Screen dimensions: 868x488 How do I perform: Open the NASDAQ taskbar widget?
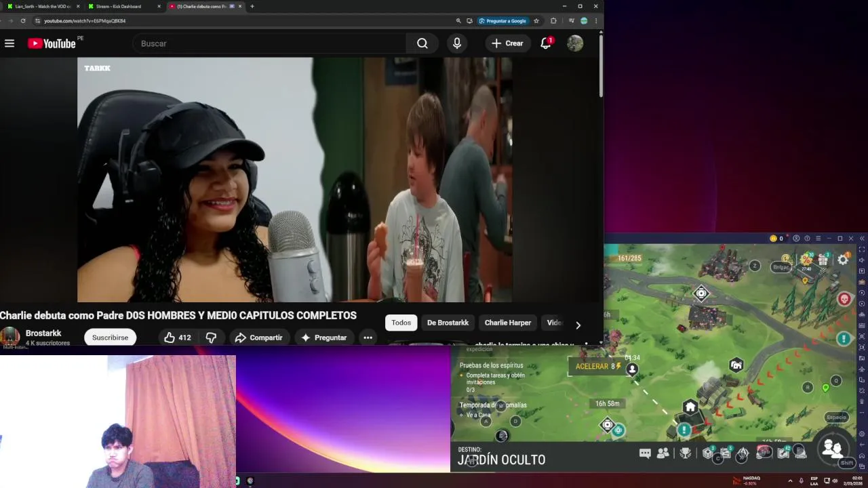746,481
